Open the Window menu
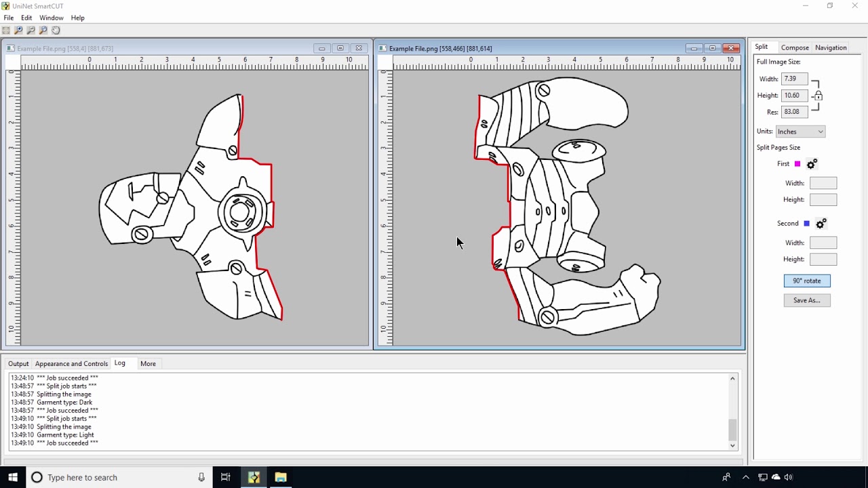This screenshot has height=488, width=868. tap(52, 18)
